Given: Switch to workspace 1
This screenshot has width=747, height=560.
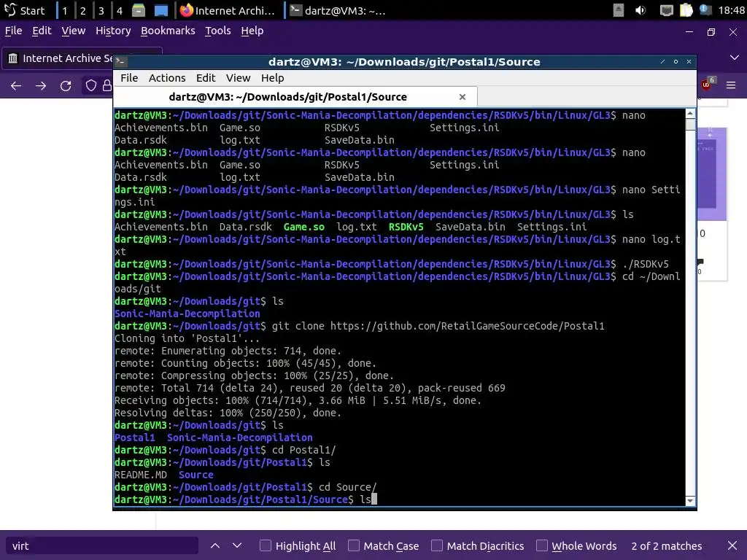Looking at the screenshot, I should point(65,10).
